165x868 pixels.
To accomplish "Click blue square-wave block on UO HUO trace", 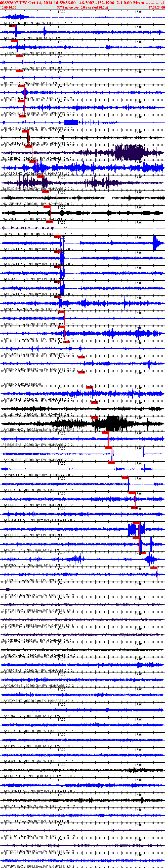I will 71,122.
